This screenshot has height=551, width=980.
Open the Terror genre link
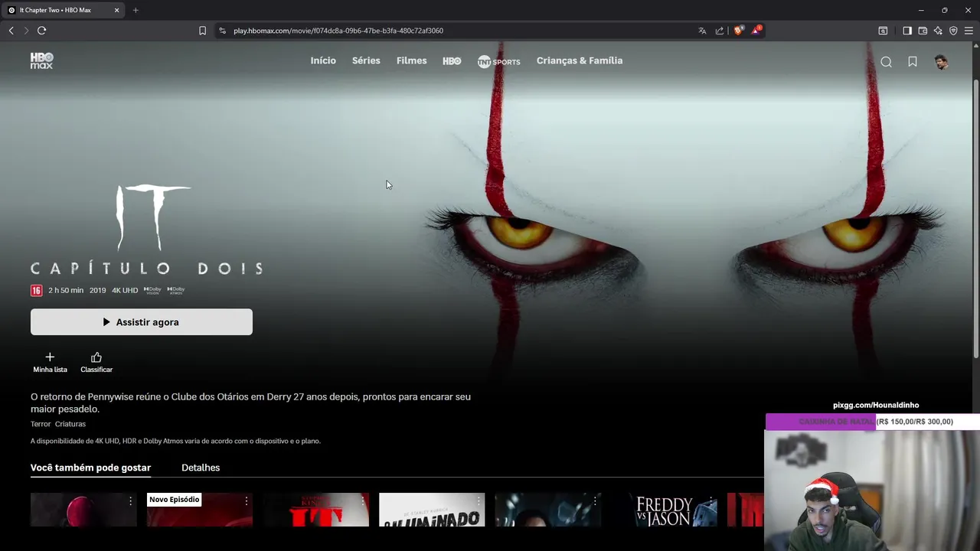tap(41, 424)
